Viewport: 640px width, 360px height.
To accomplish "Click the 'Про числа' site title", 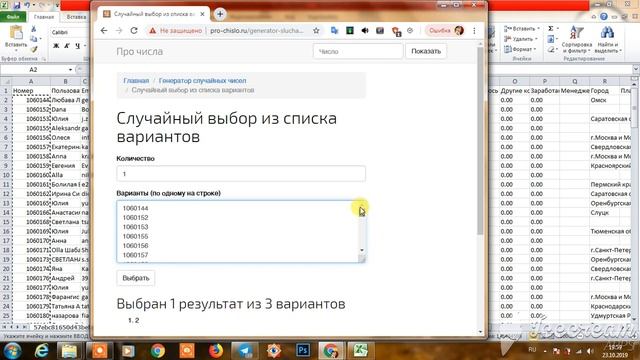I will click(x=140, y=51).
